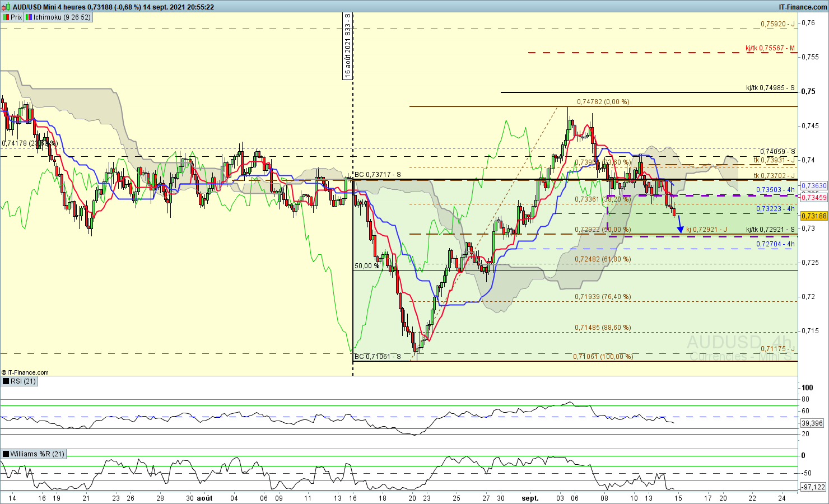Click the blue 0,73630 price axis tag
Viewport: 829px width, 504px height.
pos(814,186)
